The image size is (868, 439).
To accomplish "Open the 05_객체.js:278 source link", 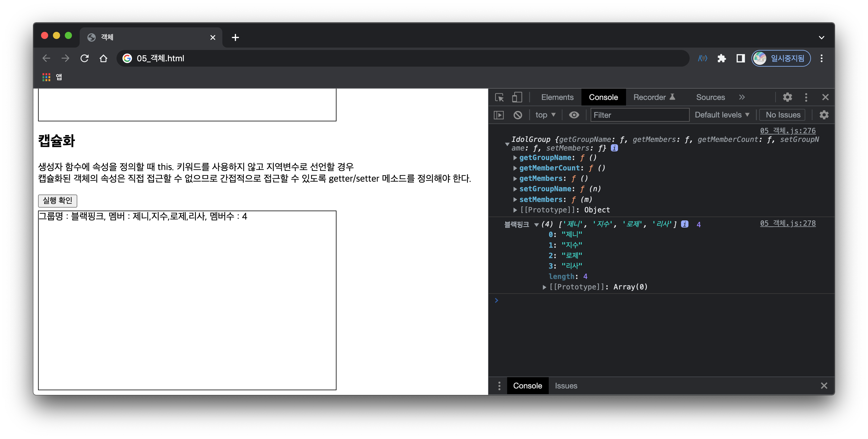I will pyautogui.click(x=787, y=223).
